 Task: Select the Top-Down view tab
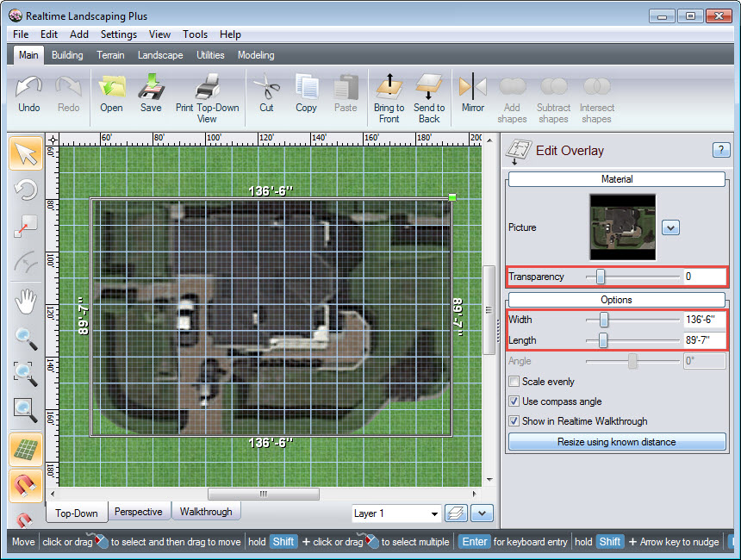click(77, 513)
